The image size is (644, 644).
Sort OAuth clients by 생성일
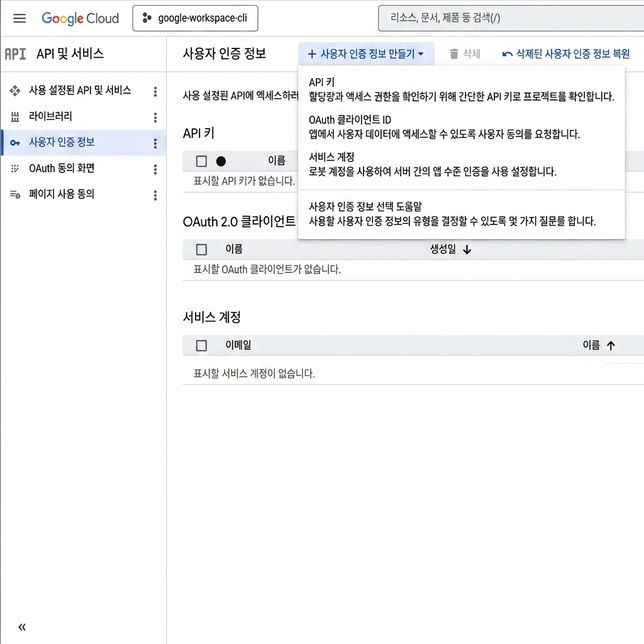pos(443,249)
